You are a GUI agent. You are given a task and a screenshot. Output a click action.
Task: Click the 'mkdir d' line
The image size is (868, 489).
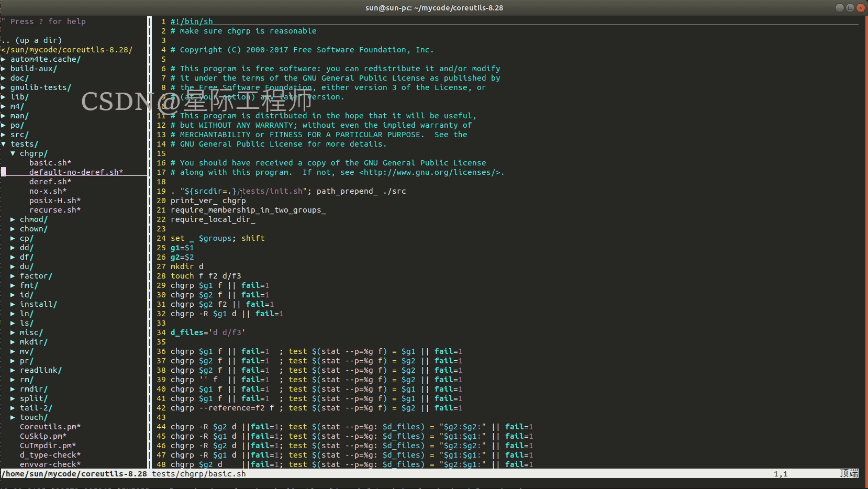(x=187, y=266)
